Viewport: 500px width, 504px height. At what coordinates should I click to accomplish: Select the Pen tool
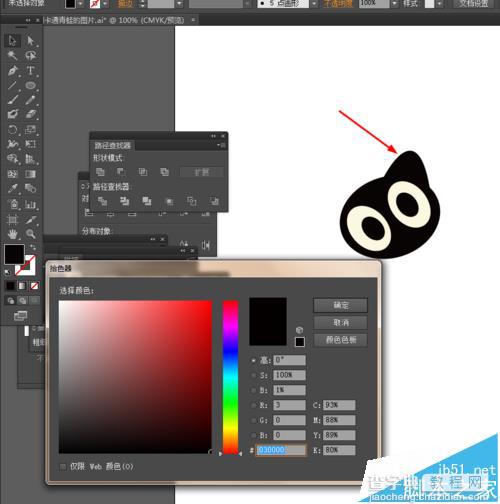pyautogui.click(x=13, y=71)
